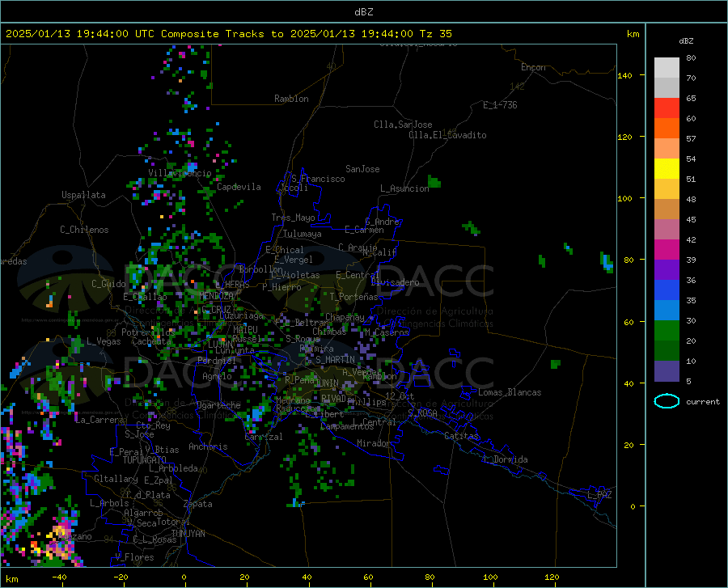Select the purple 39 dBZ color swatch
728x588 pixels.
667,270
